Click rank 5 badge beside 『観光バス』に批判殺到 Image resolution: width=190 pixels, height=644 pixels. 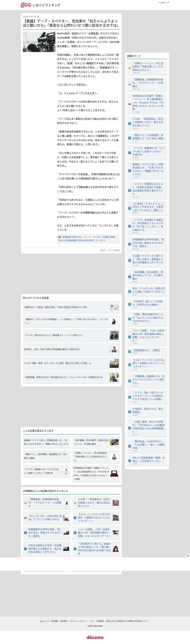pos(130,138)
